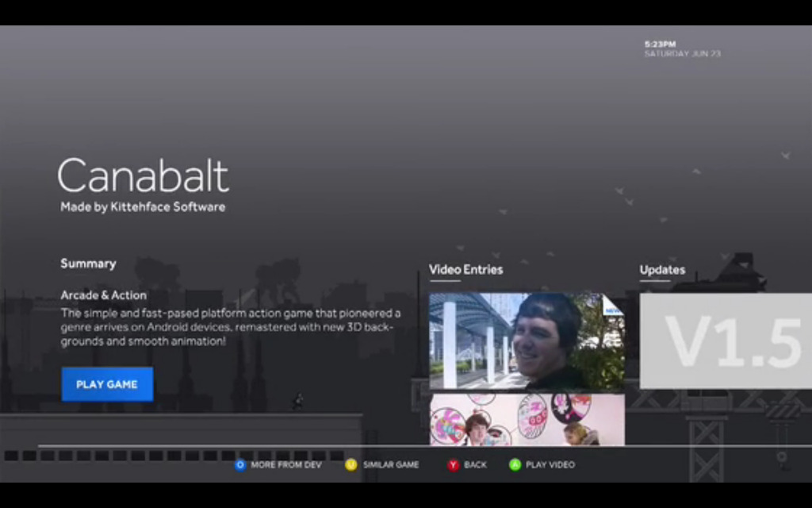Select the yellow U button icon
Image resolution: width=812 pixels, height=508 pixels.
pyautogui.click(x=351, y=465)
